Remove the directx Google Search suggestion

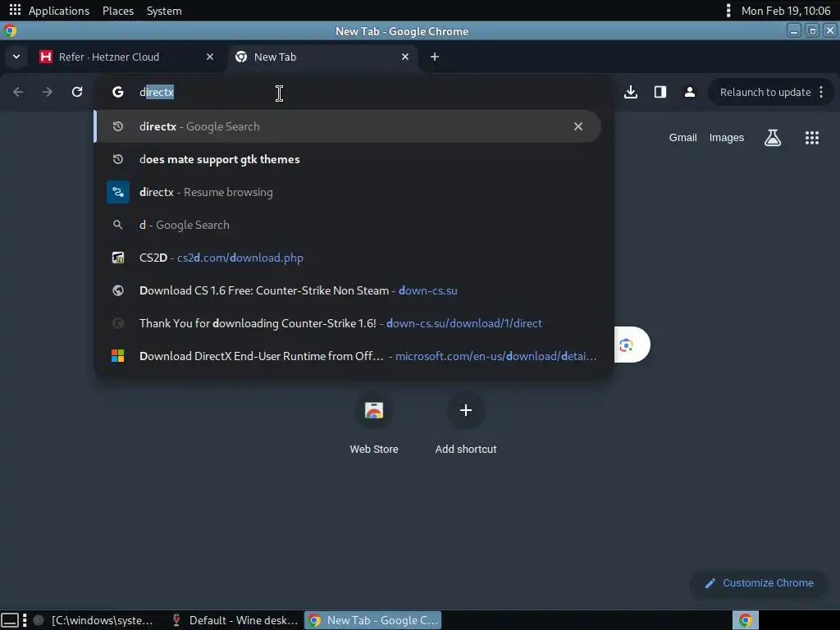578,126
